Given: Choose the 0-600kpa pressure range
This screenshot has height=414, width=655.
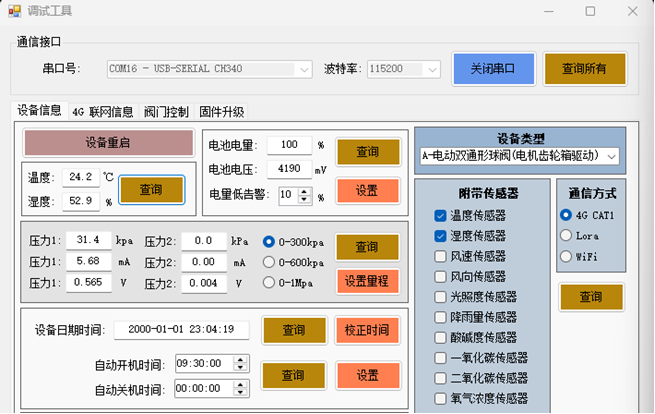Looking at the screenshot, I should coord(269,262).
